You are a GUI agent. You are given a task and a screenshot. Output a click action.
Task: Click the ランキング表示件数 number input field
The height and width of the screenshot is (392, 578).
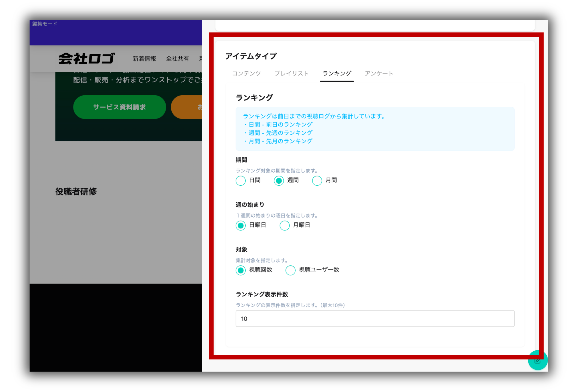click(x=375, y=319)
